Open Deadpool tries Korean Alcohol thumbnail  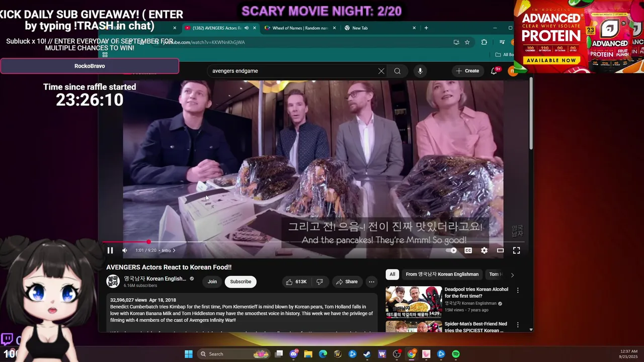(414, 302)
